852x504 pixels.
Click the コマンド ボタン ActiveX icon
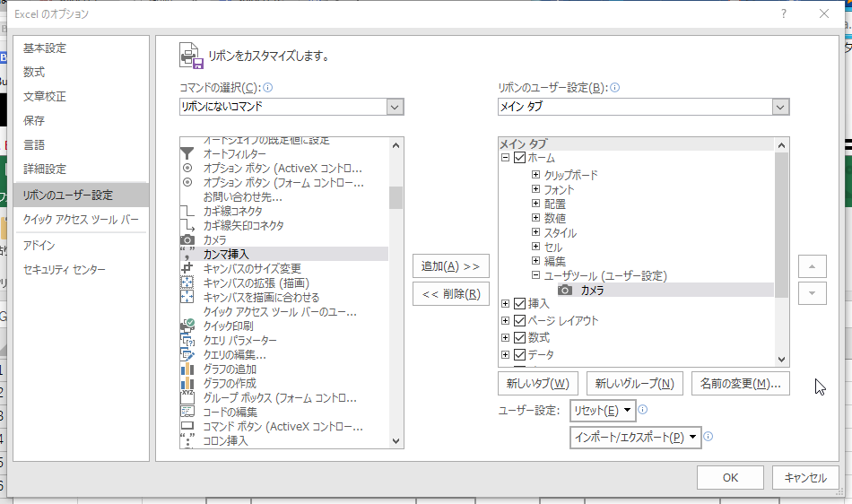point(187,426)
